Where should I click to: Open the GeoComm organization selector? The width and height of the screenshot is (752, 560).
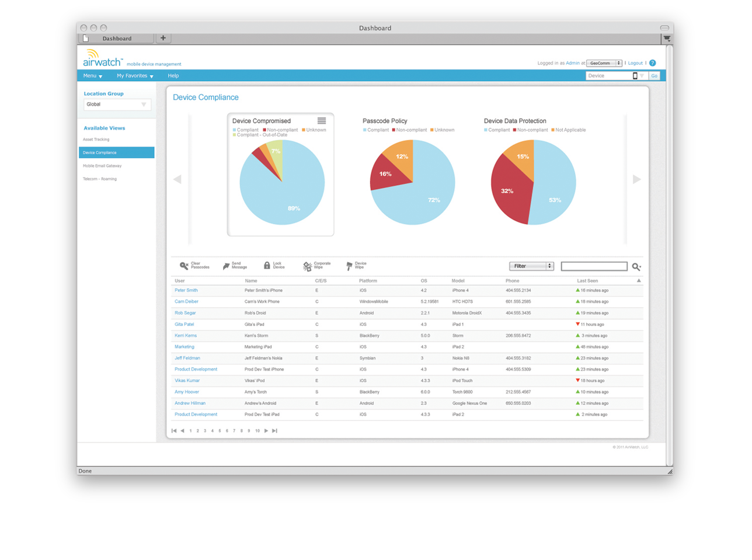coord(604,63)
